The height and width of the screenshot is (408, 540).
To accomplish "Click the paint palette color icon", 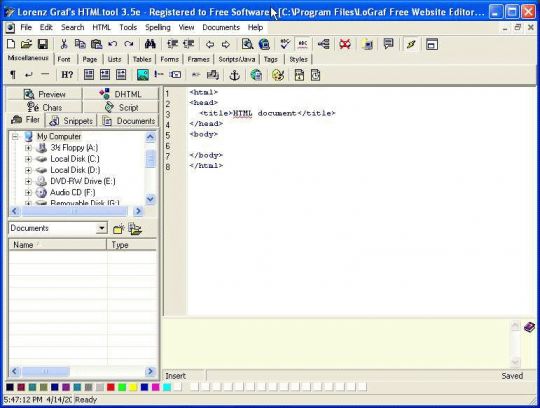I will pyautogui.click(x=278, y=75).
